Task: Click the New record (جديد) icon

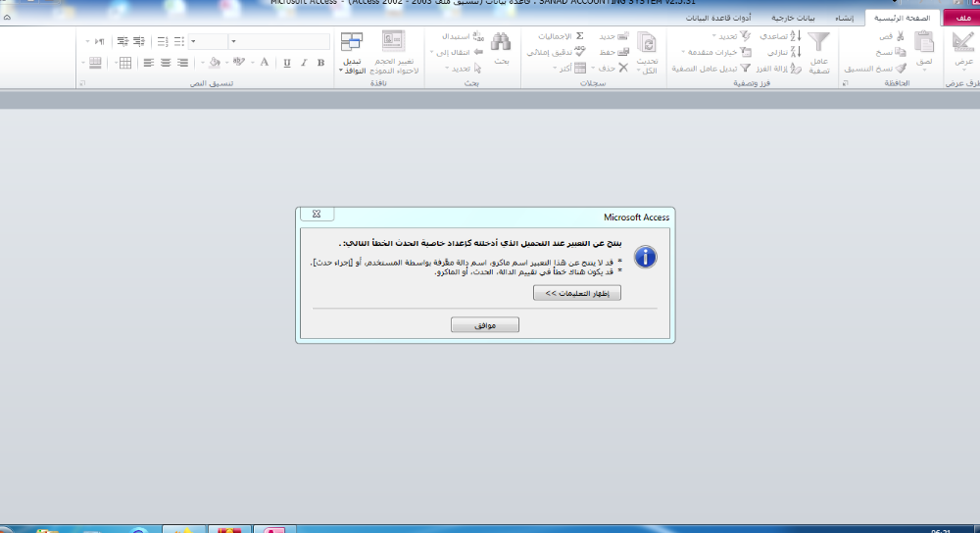Action: (622, 36)
